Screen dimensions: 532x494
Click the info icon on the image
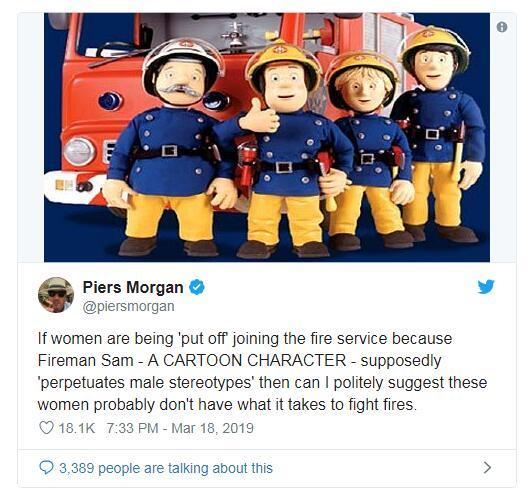(501, 27)
